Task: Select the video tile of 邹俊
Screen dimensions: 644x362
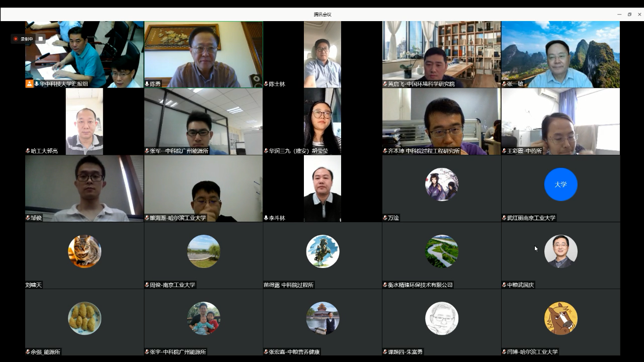Action: [x=85, y=188]
